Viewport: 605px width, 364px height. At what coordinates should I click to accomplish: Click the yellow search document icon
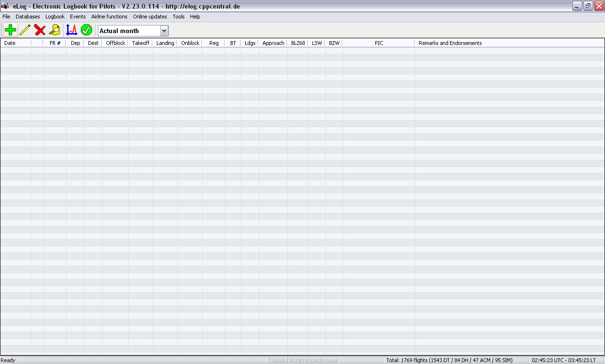[55, 30]
